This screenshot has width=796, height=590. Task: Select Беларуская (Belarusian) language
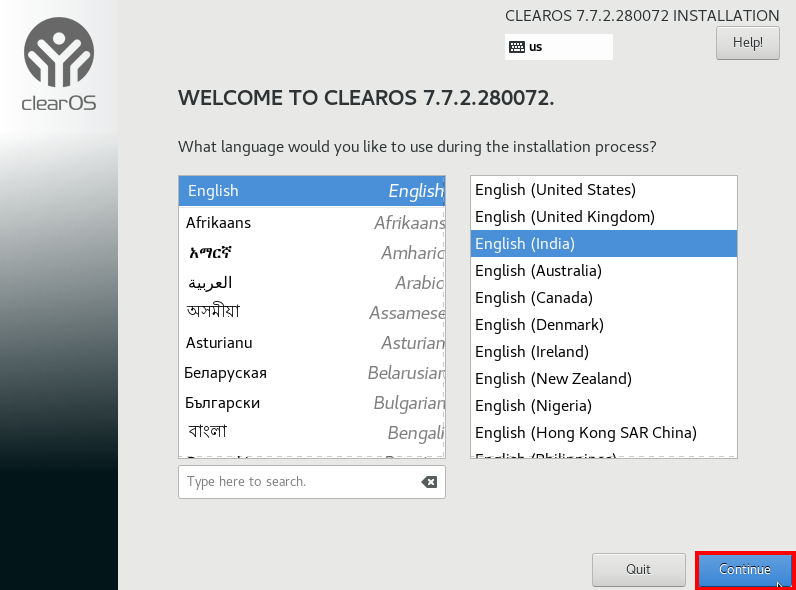point(312,373)
